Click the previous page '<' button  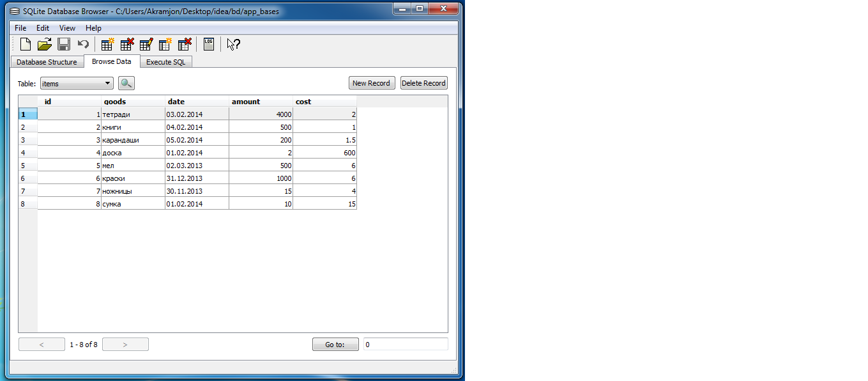(42, 345)
